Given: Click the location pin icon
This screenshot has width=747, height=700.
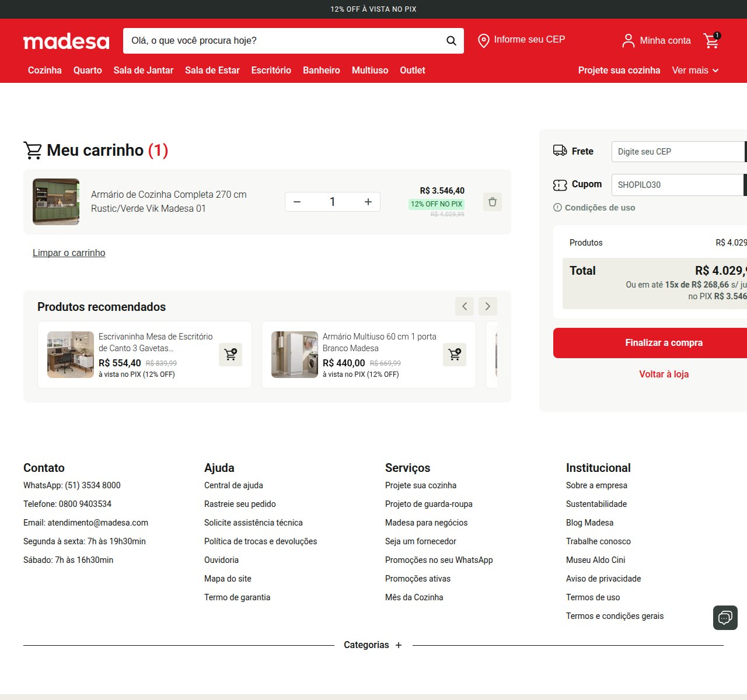Looking at the screenshot, I should [x=483, y=41].
